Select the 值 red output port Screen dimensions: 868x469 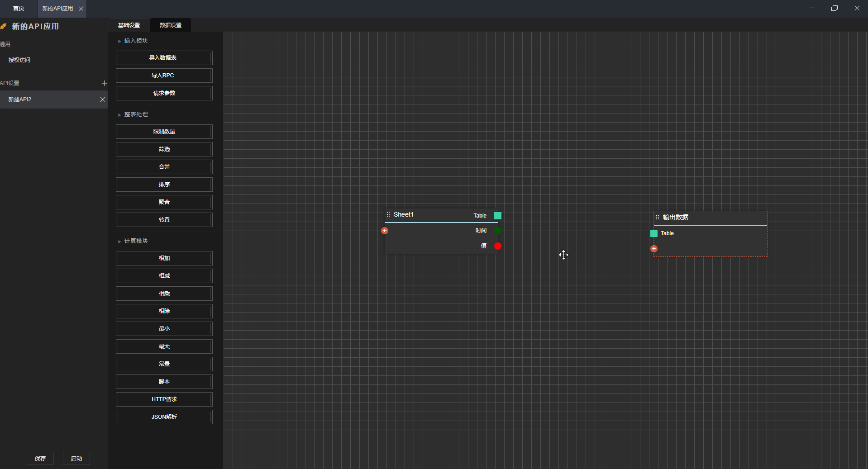498,246
